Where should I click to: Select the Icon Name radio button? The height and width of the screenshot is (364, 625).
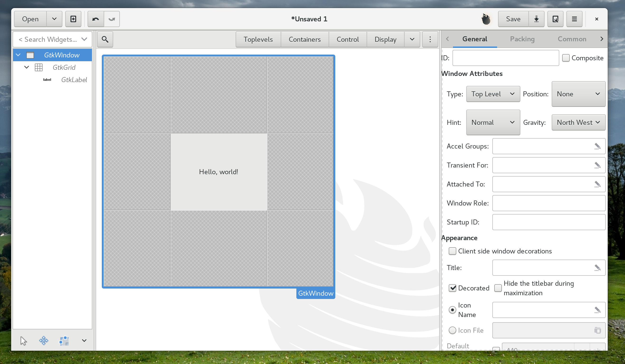[452, 310]
